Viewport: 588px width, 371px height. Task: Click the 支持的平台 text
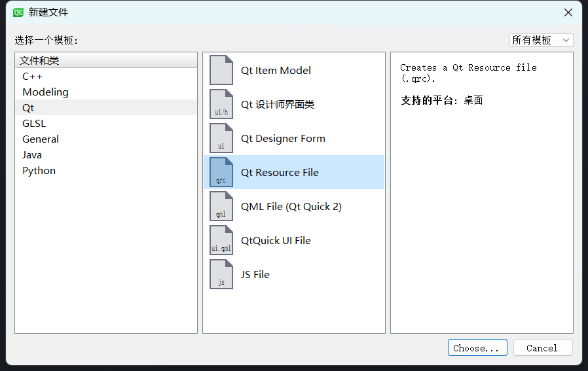427,100
